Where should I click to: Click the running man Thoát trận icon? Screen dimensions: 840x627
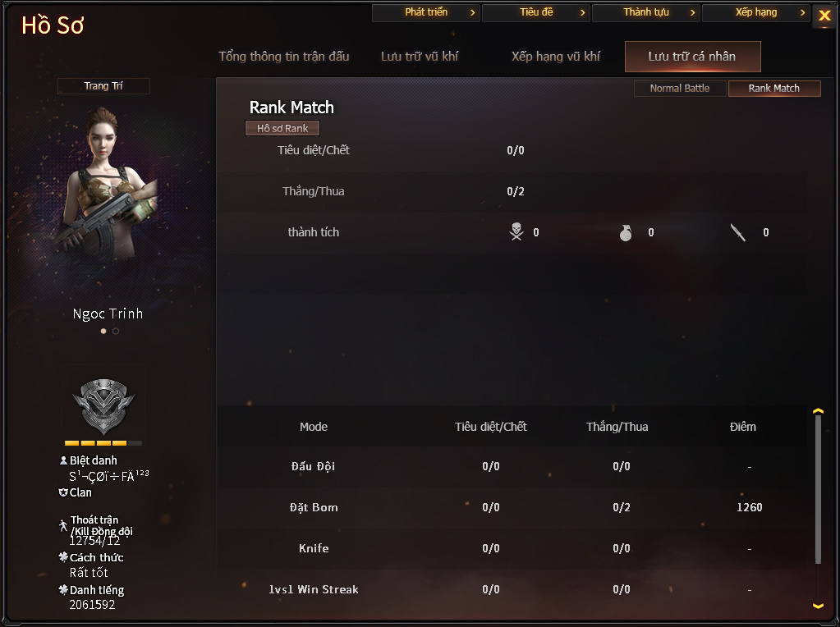[63, 525]
